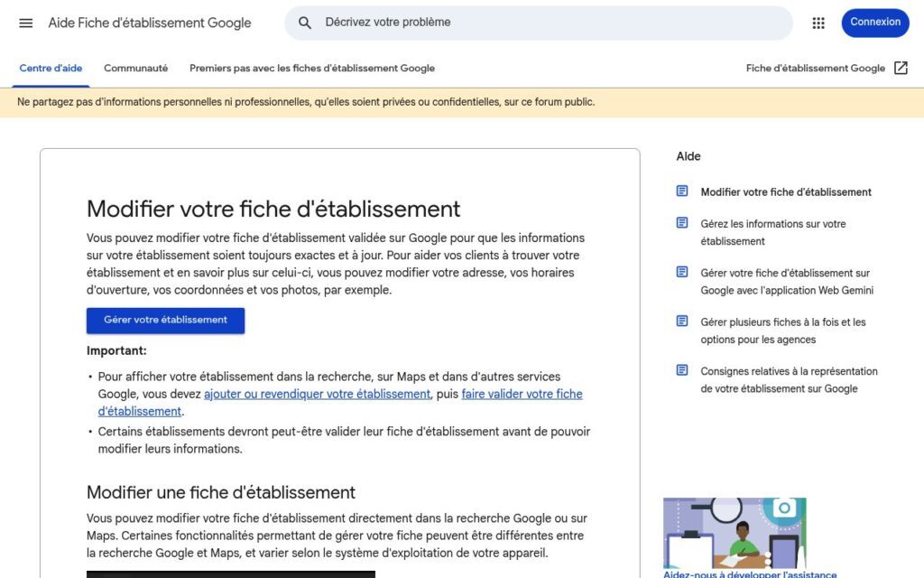The image size is (924, 578).
Task: Click the external link icon beside Fiche d'établissement Google
Action: [901, 68]
